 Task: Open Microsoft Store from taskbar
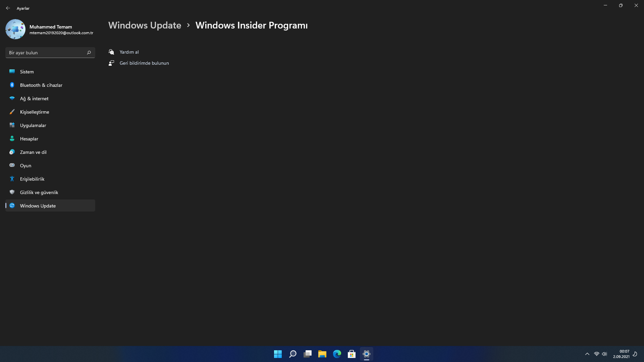352,354
